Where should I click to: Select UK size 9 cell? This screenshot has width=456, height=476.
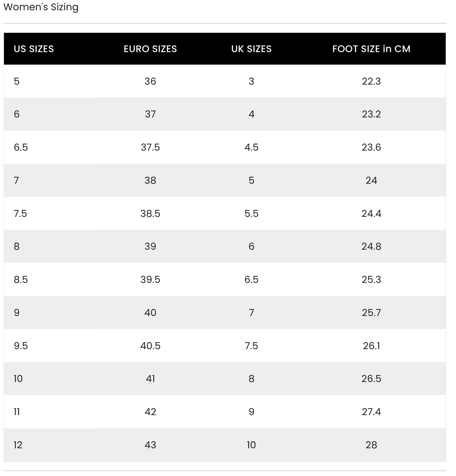click(x=251, y=412)
